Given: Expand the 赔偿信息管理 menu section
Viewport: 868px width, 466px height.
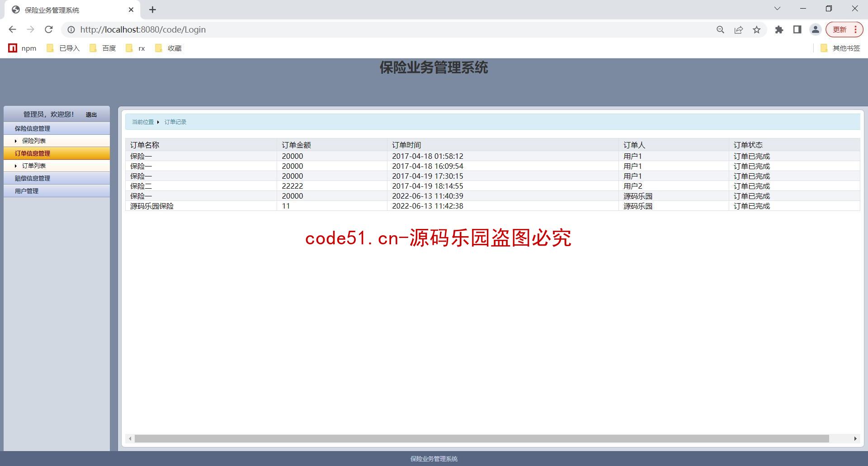Looking at the screenshot, I should [57, 178].
